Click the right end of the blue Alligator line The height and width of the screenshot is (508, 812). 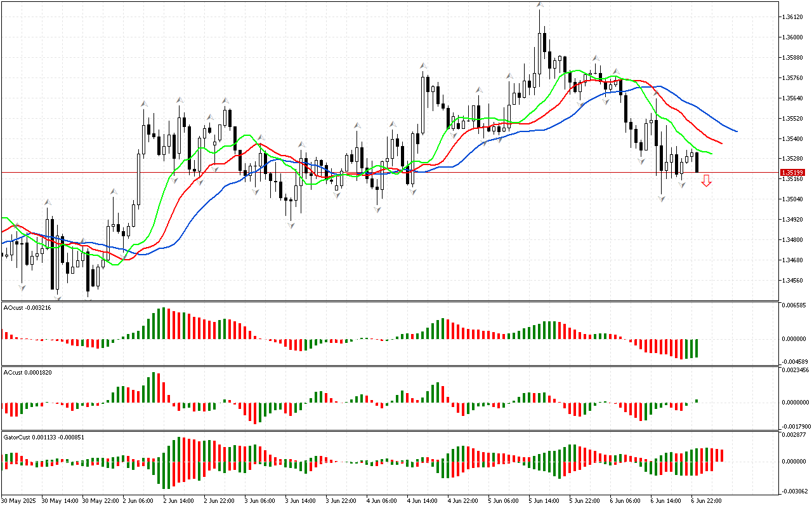tap(736, 131)
